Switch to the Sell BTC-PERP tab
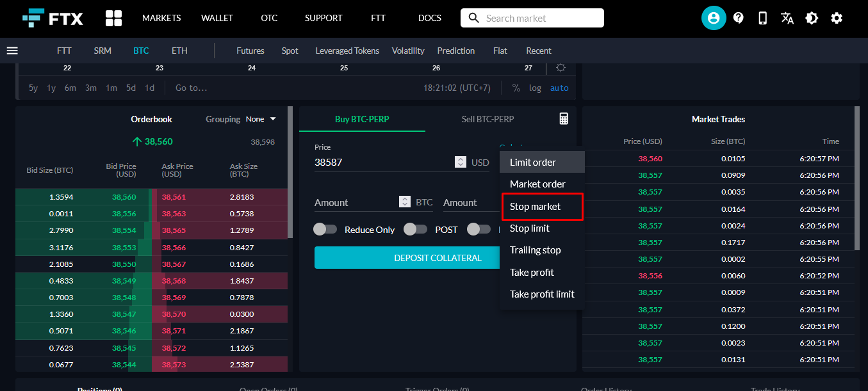868x391 pixels. pyautogui.click(x=487, y=119)
